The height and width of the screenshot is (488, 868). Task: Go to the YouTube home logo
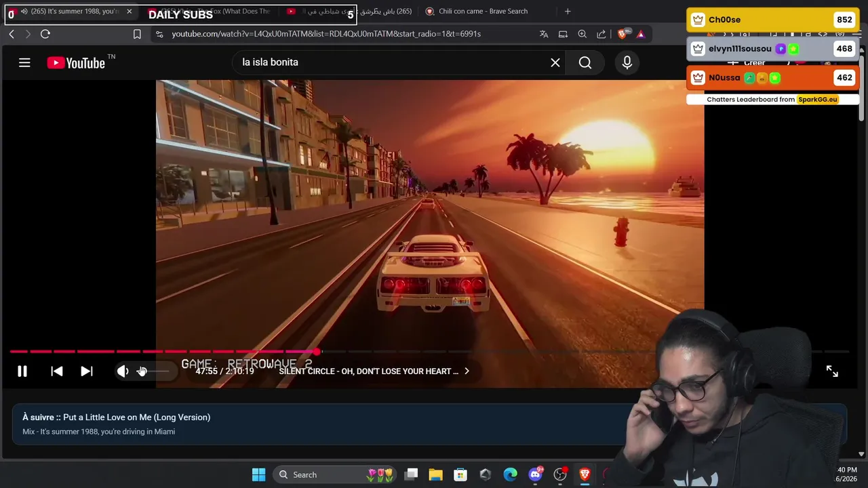pos(76,63)
